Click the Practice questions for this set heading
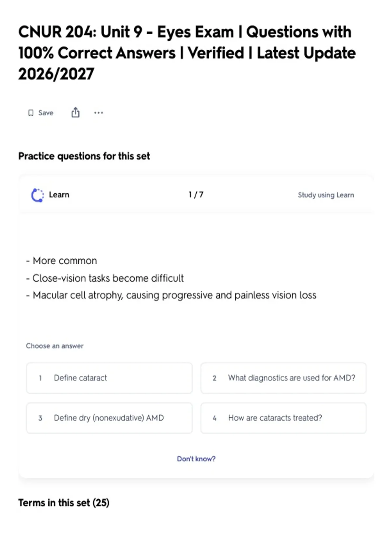The height and width of the screenshot is (556, 392). tap(84, 156)
